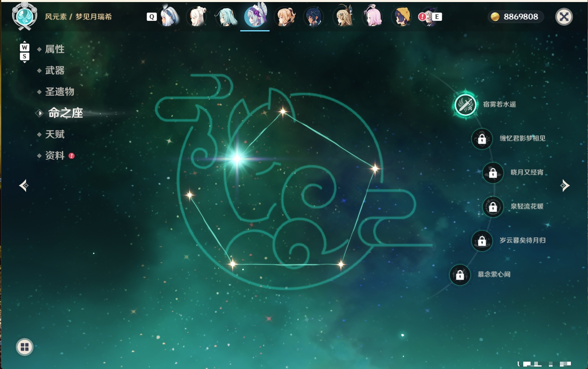
Task: Open the grid menu icon at bottom left
Action: pyautogui.click(x=24, y=347)
